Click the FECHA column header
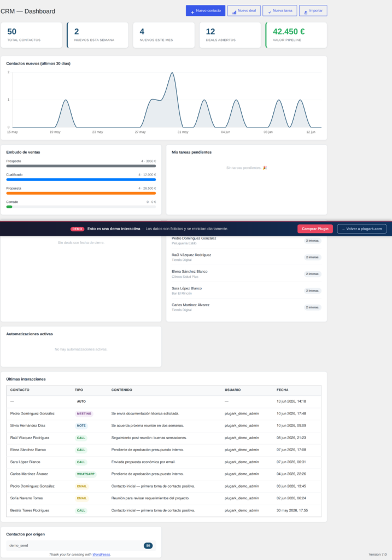The width and height of the screenshot is (392, 560). [283, 390]
